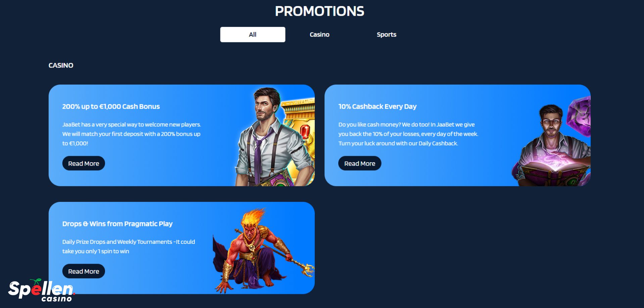
Task: Click the Daily Prize Drops description text
Action: point(129,246)
